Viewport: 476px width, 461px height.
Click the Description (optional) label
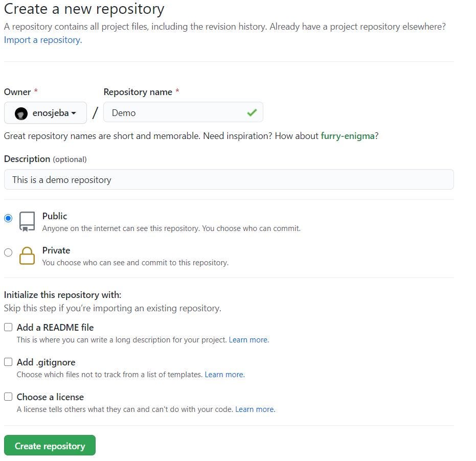pos(45,159)
